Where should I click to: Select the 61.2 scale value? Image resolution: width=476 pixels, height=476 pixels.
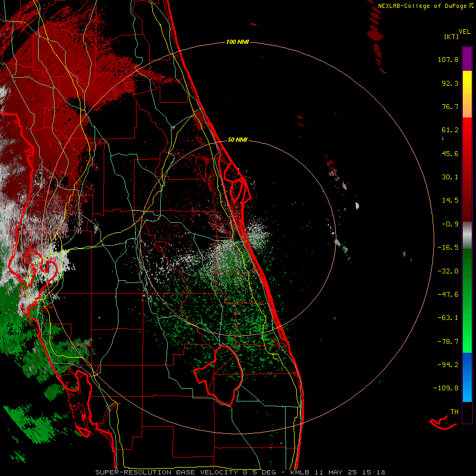[x=450, y=130]
